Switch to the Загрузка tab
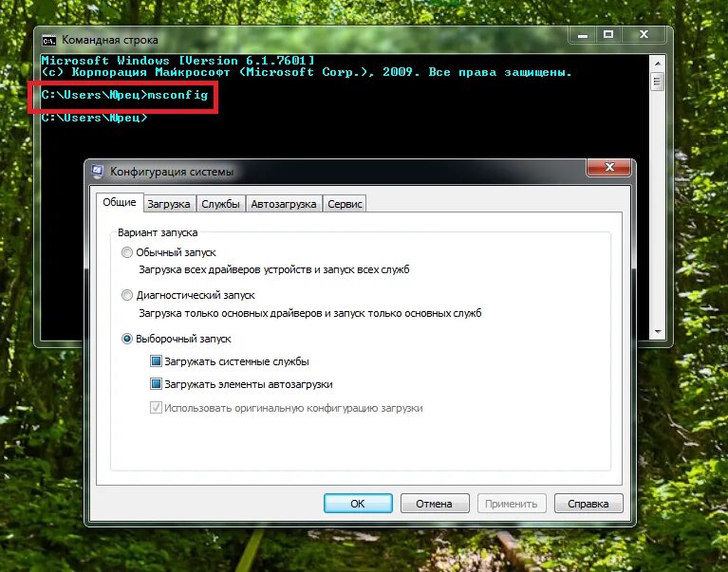Viewport: 728px width, 572px height. coord(169,204)
